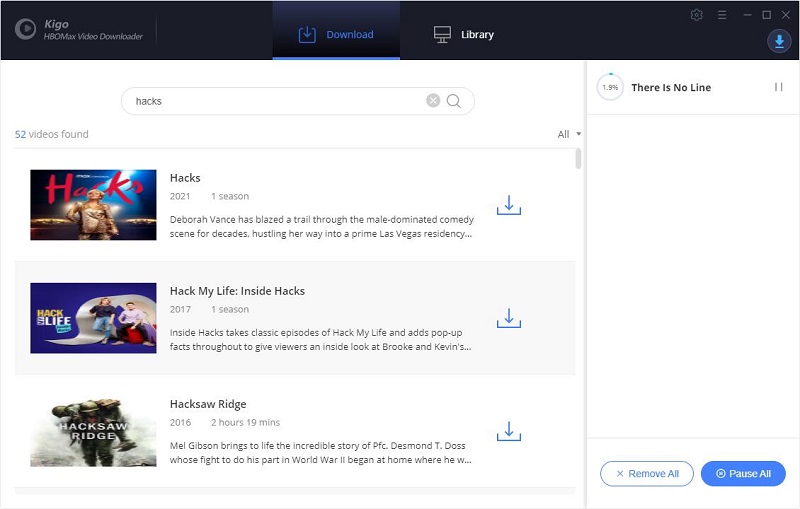Open the Hacksaw Ridge thumbnail
Viewport: 800px width, 509px height.
tap(93, 431)
